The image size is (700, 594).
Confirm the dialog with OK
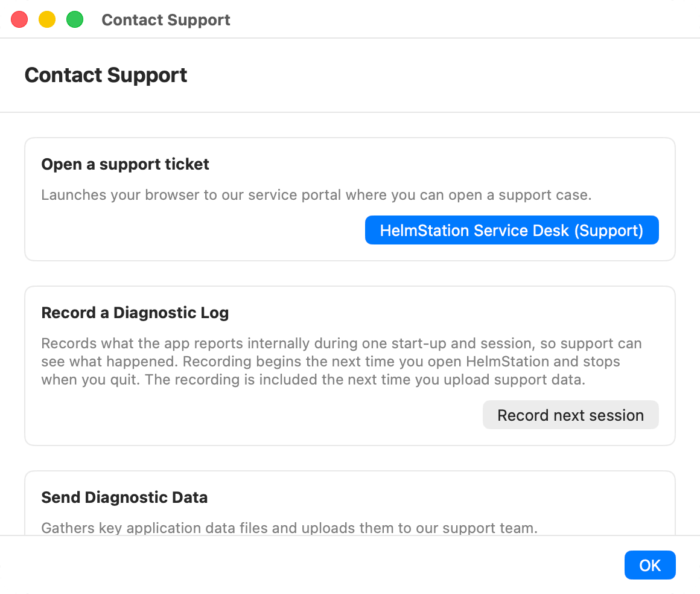[x=650, y=565]
